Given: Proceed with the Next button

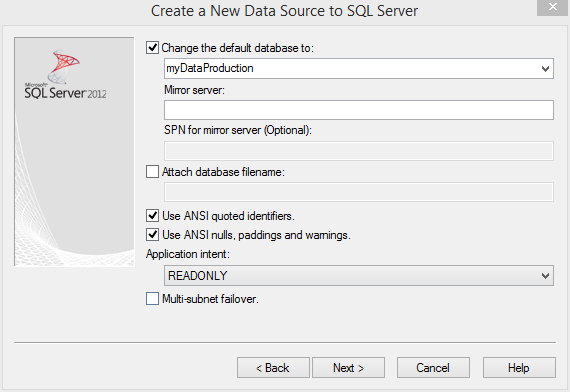Looking at the screenshot, I should coord(348,368).
